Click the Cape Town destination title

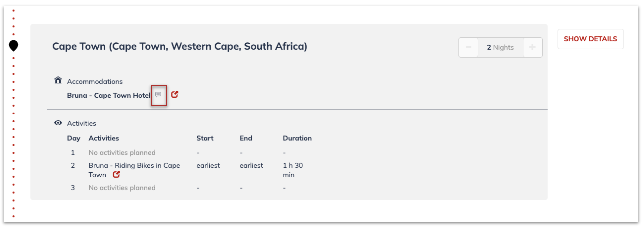click(x=180, y=46)
